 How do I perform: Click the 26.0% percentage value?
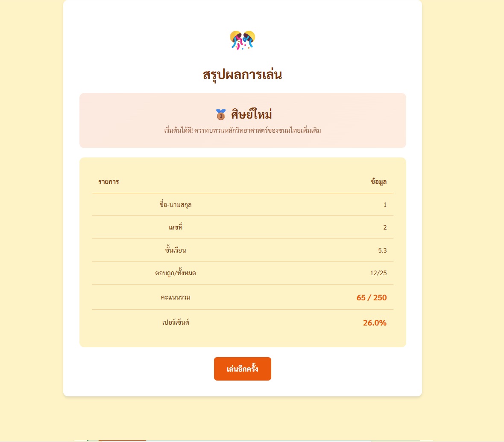pos(375,323)
